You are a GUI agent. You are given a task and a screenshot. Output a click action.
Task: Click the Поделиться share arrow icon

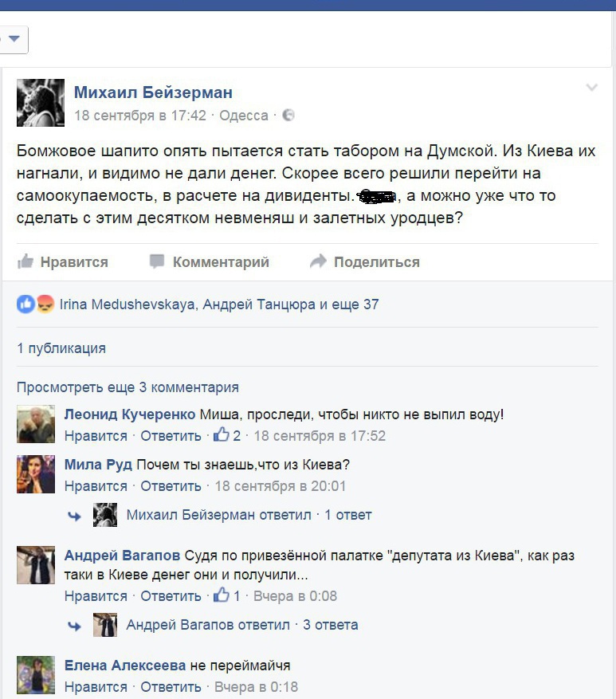pyautogui.click(x=318, y=261)
